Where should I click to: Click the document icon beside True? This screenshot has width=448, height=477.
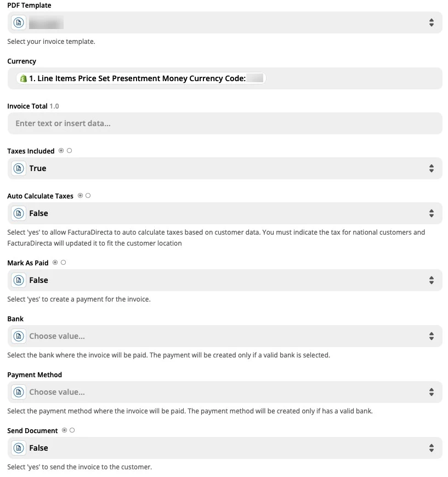18,168
